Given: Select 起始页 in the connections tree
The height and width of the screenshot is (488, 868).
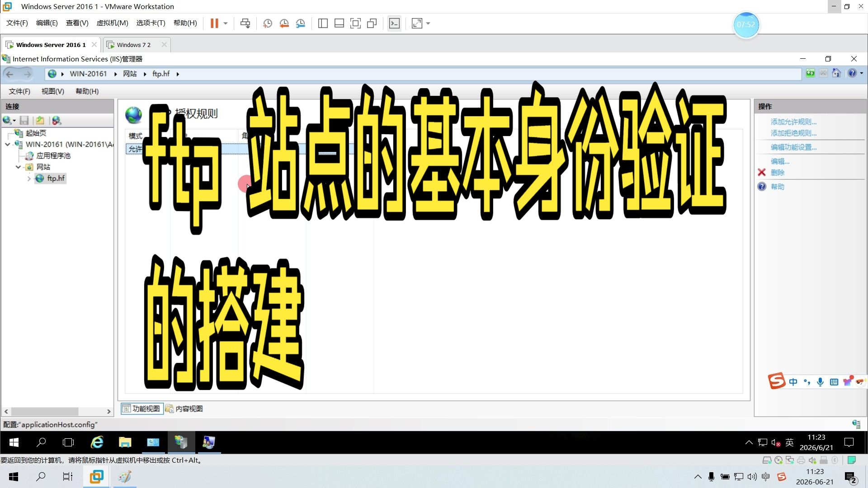Looking at the screenshot, I should [36, 133].
